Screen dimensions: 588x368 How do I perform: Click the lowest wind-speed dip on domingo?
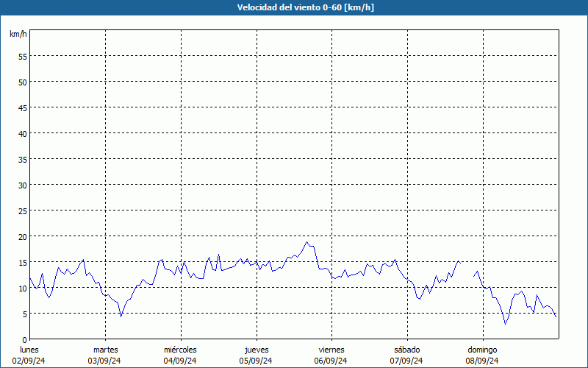click(x=506, y=323)
